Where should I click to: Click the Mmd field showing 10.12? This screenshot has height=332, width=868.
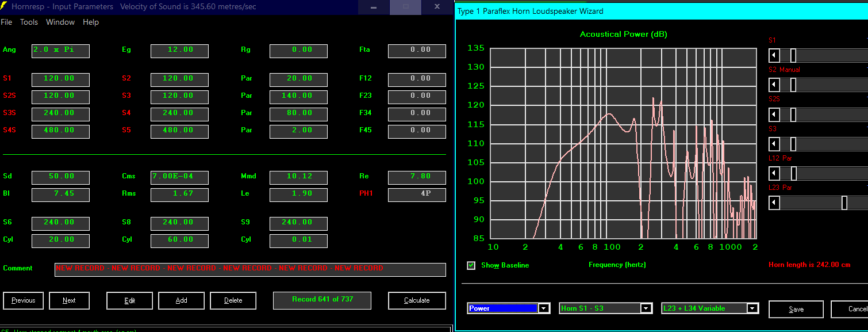[x=298, y=177]
